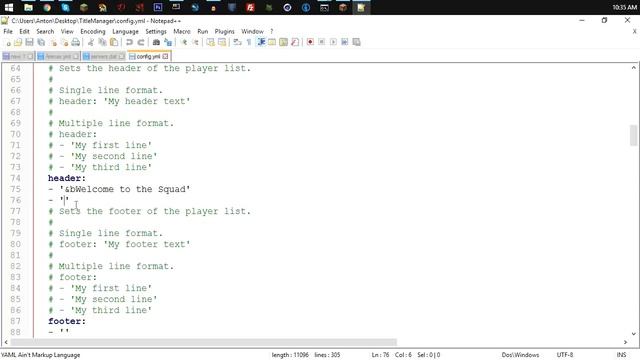
Task: Close the config.yml tab with its X
Action: (165, 56)
